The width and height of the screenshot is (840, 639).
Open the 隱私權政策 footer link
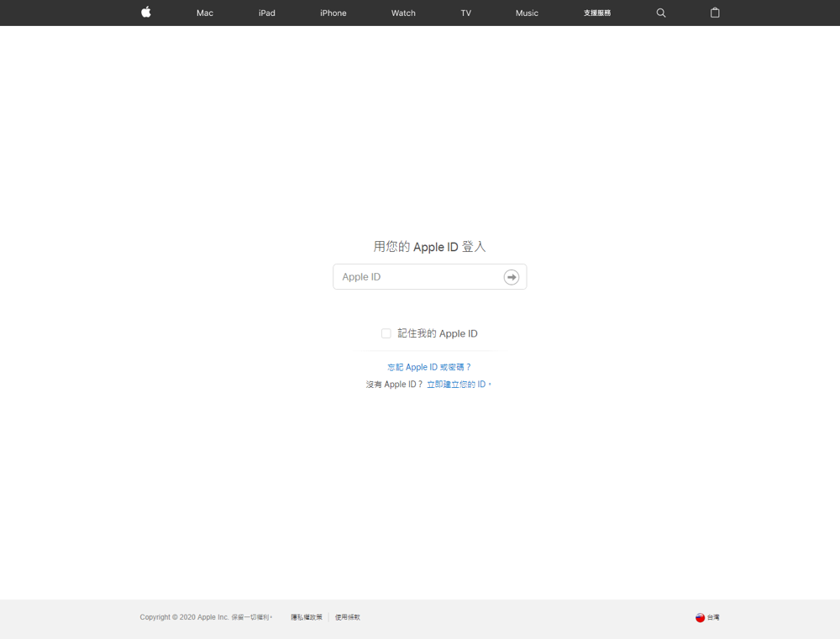[307, 617]
